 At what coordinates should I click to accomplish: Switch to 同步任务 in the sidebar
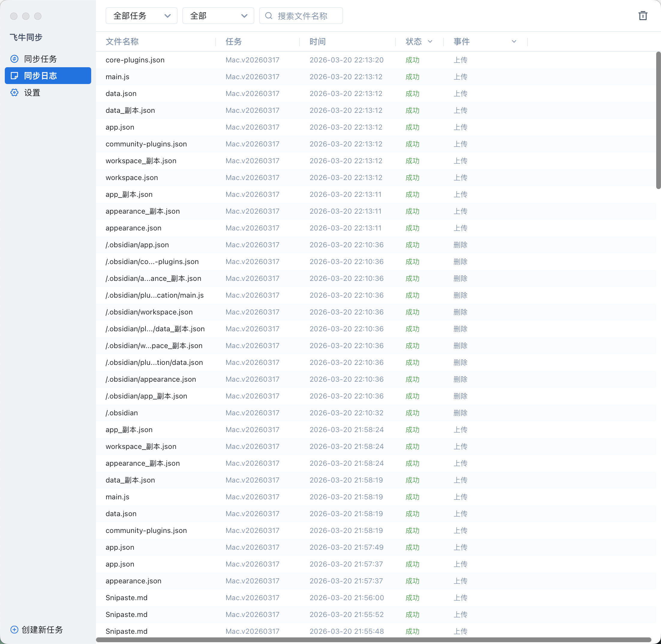(40, 59)
